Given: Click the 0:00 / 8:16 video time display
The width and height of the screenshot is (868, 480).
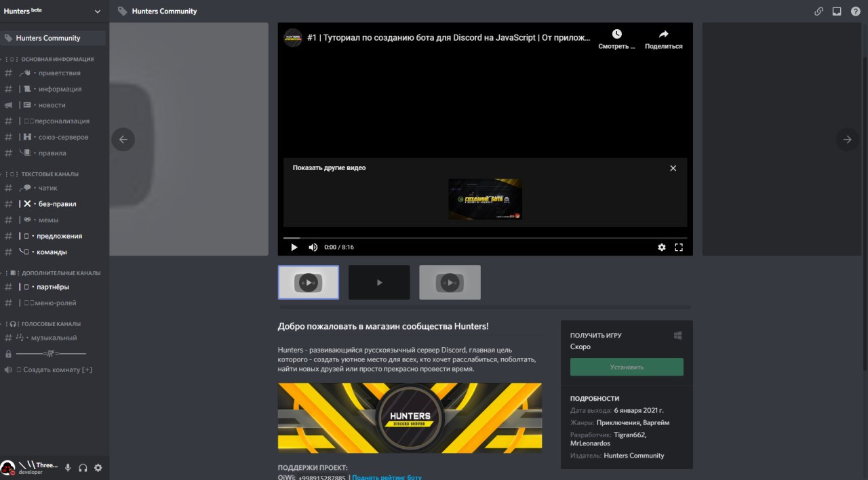Looking at the screenshot, I should [339, 247].
